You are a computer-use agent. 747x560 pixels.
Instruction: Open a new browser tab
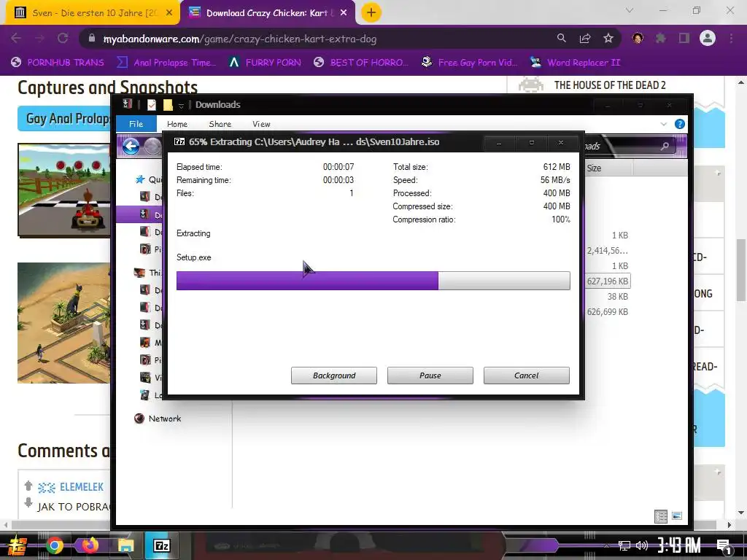371,13
